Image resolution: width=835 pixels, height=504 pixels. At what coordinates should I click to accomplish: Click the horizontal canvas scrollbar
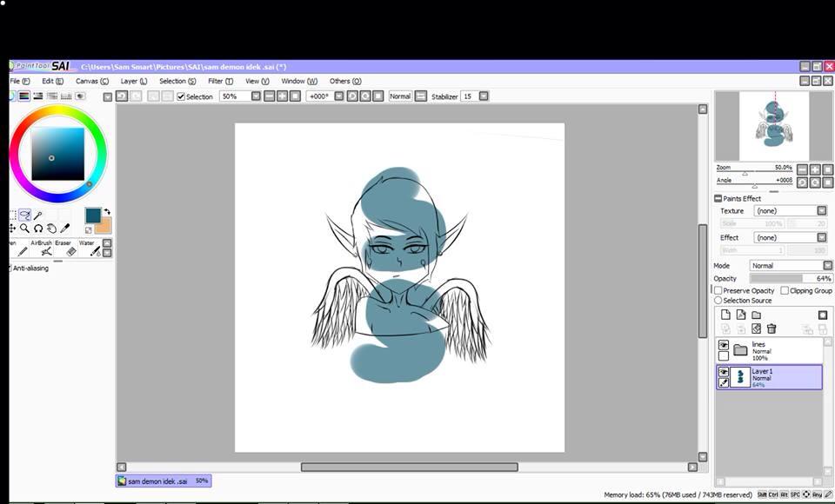coord(409,467)
